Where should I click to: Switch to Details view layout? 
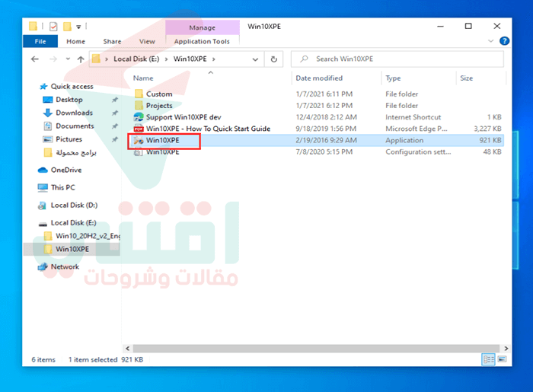click(x=489, y=359)
